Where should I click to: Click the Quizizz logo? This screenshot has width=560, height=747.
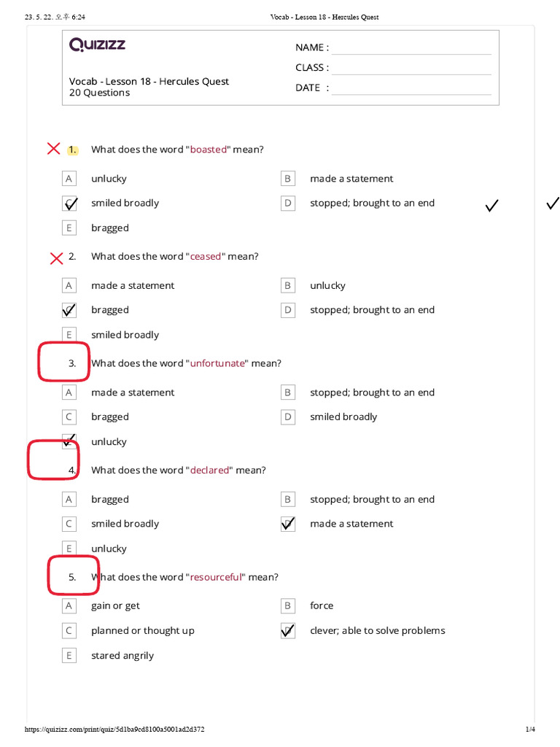click(x=97, y=44)
